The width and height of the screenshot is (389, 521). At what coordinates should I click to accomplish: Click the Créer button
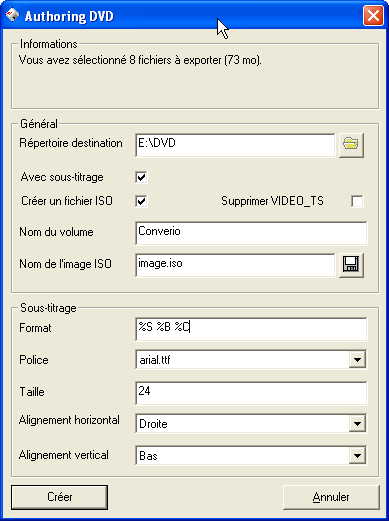(x=59, y=497)
